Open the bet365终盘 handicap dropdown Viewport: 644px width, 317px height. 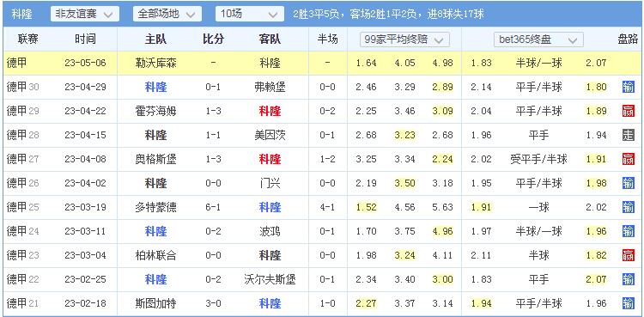pos(538,40)
